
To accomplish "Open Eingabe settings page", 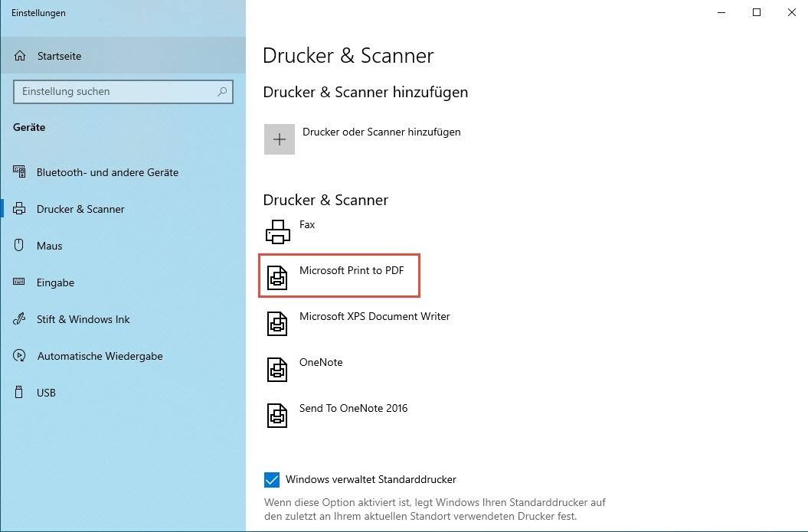I will tap(55, 282).
